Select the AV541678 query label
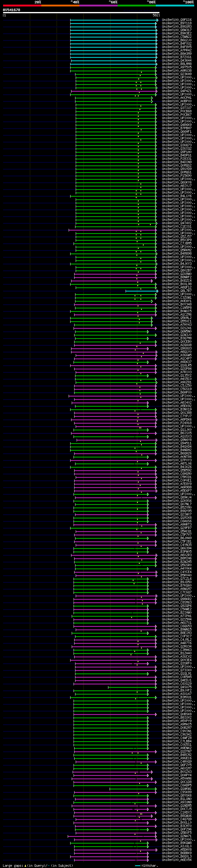 coord(11,10)
